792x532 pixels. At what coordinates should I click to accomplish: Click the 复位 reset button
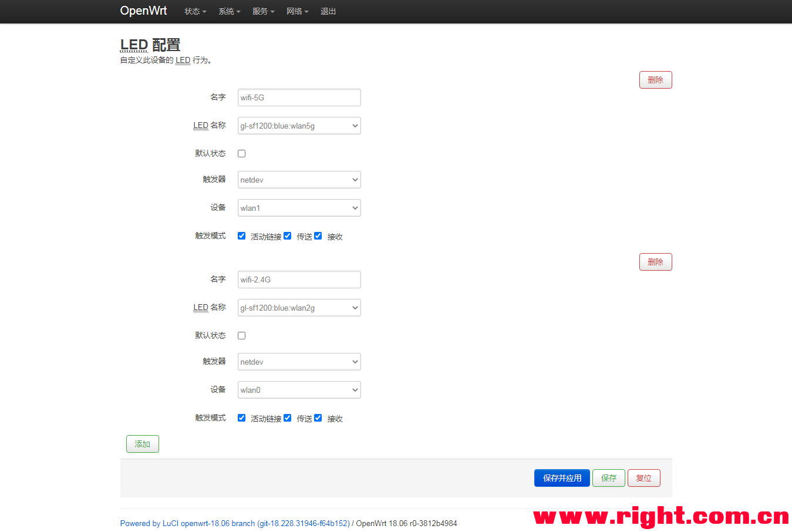pyautogui.click(x=644, y=478)
